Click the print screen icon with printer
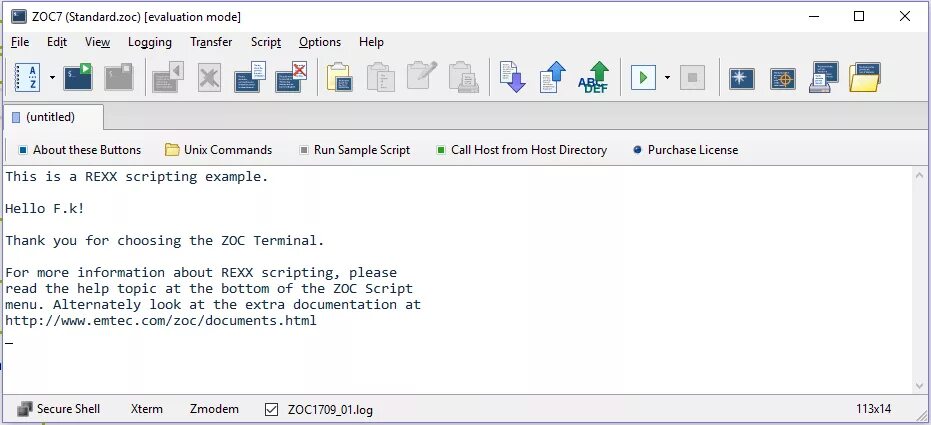 [824, 77]
